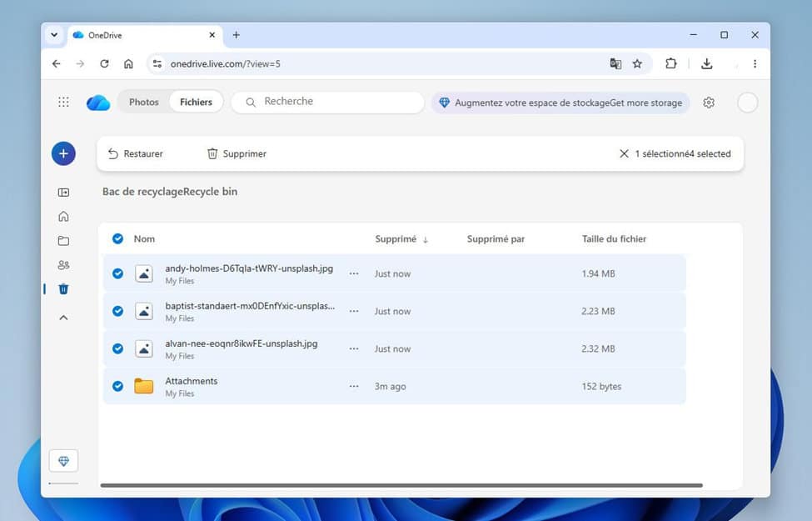Bookmark the page with star icon
812x521 pixels.
tap(637, 63)
